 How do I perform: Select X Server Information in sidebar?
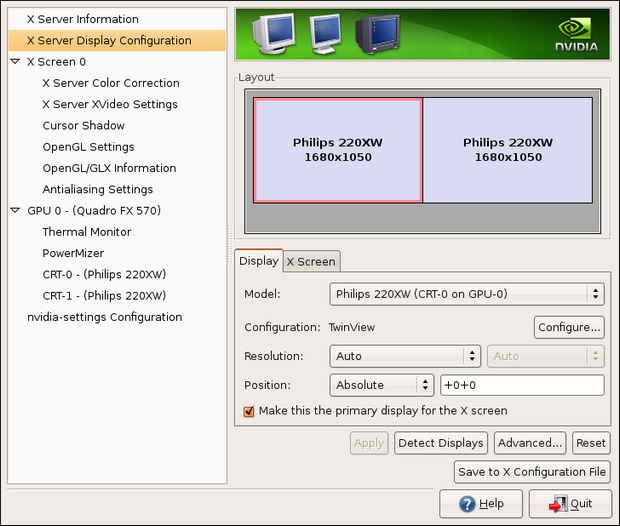(x=117, y=19)
